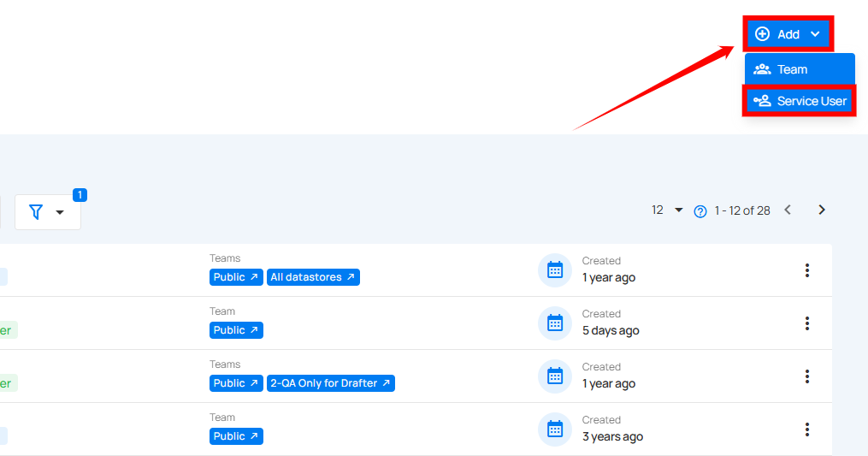Open the 2-QA Only for Drafter team
This screenshot has width=868, height=456.
(331, 383)
